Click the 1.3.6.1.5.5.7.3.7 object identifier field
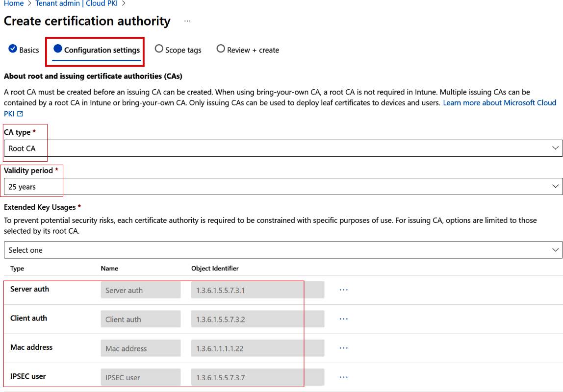This screenshot has width=563, height=392. [x=258, y=377]
